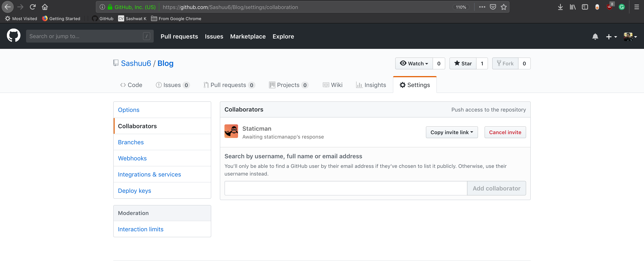The height and width of the screenshot is (261, 644).
Task: Reload the current page
Action: (x=33, y=7)
